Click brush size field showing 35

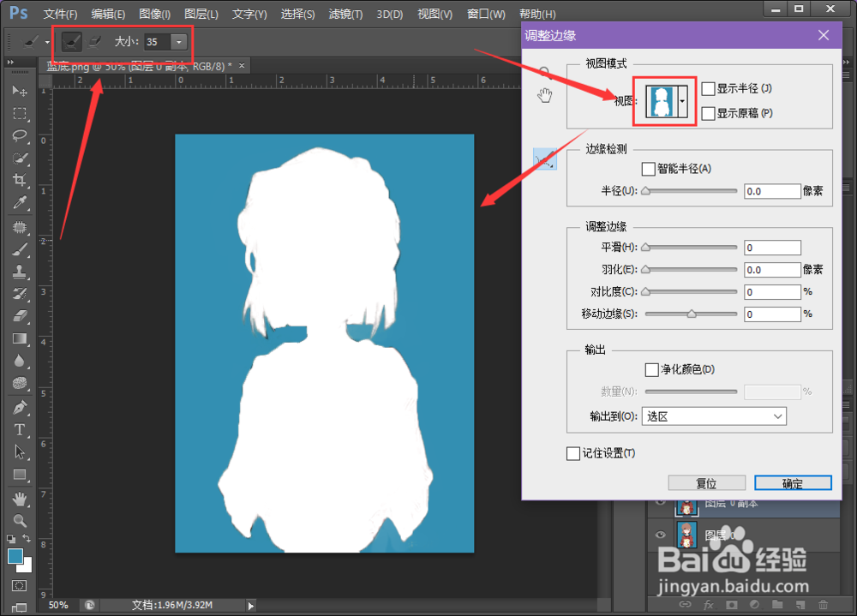[x=158, y=41]
